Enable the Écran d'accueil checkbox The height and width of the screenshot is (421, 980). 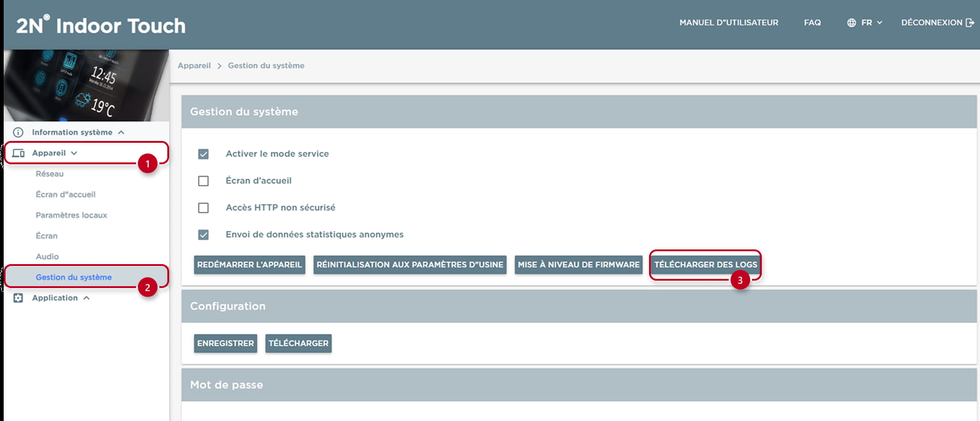(203, 181)
